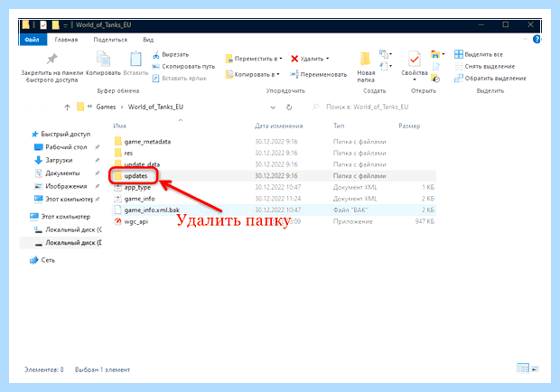Open Изображения in the sidebar
Screen dimensions: 560x392
click(x=61, y=186)
